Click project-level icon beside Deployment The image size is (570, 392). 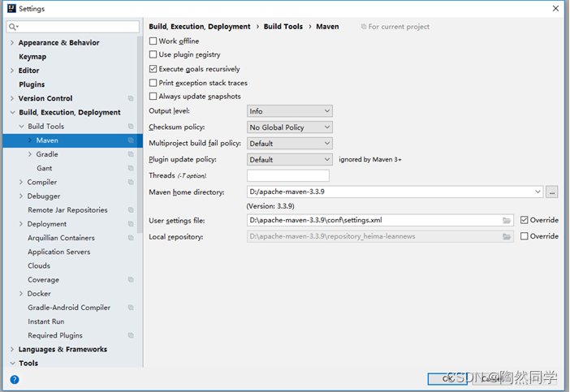(131, 224)
